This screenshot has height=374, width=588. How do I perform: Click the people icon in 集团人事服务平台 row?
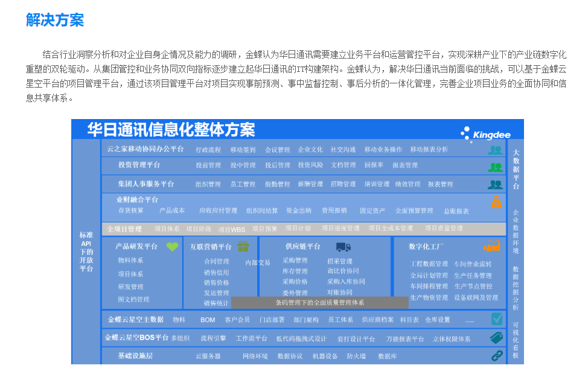(x=495, y=184)
